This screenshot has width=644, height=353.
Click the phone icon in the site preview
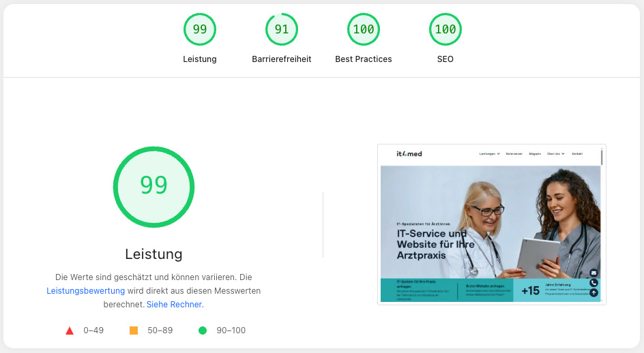point(594,283)
